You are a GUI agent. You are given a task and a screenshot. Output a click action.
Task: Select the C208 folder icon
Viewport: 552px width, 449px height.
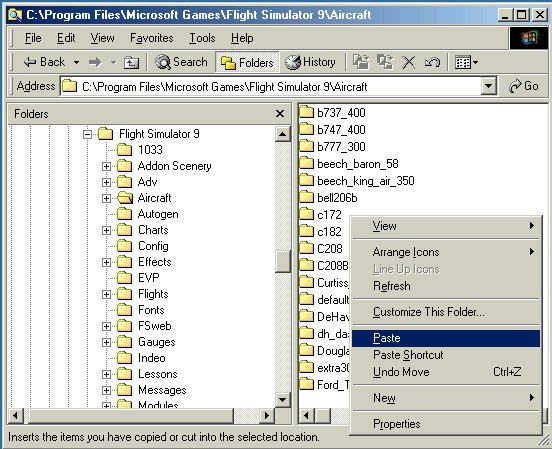[x=306, y=249]
